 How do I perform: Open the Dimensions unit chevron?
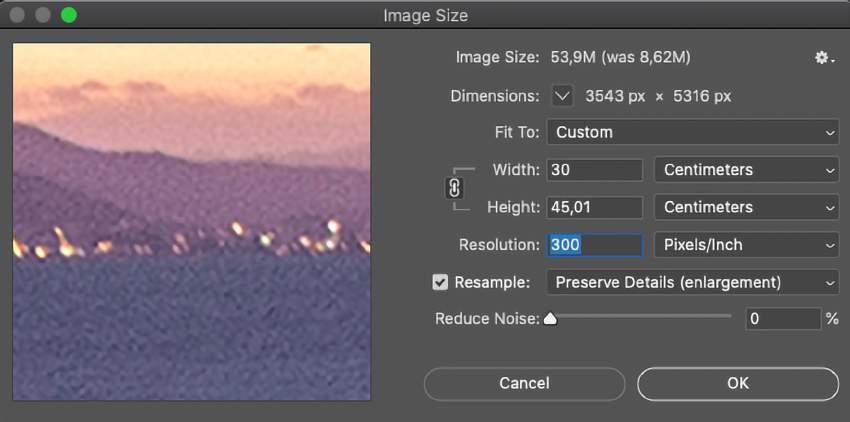coord(563,96)
